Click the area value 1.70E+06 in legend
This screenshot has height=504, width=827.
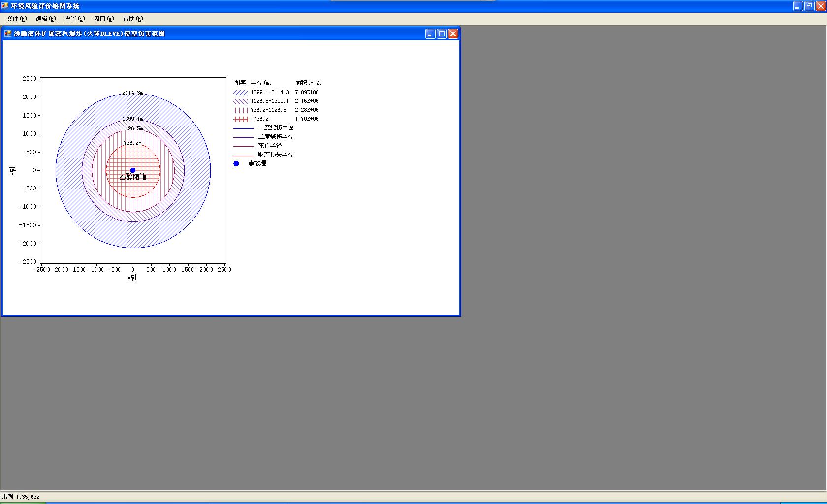[x=307, y=119]
